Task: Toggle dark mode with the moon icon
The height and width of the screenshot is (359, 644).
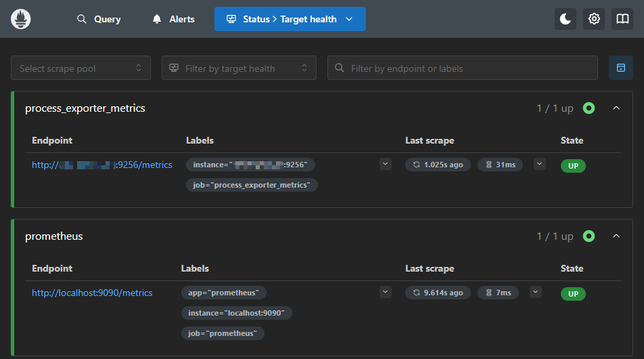Action: coord(566,19)
